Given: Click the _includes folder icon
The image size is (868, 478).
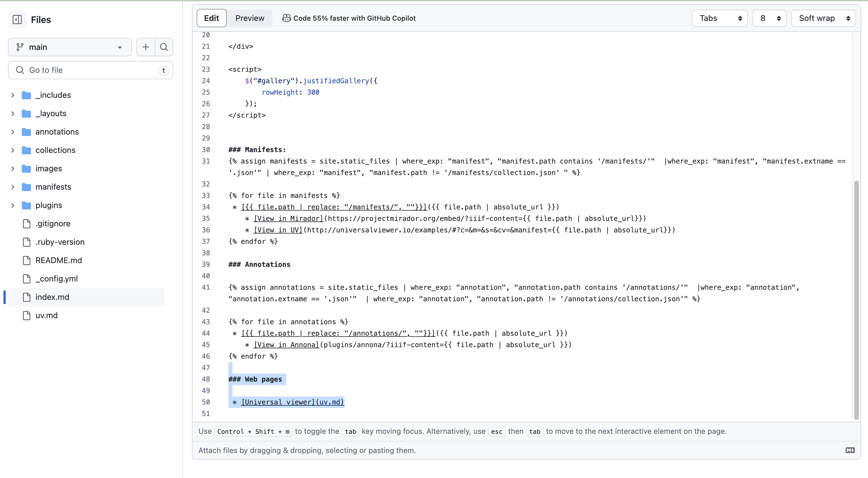Looking at the screenshot, I should tap(26, 95).
